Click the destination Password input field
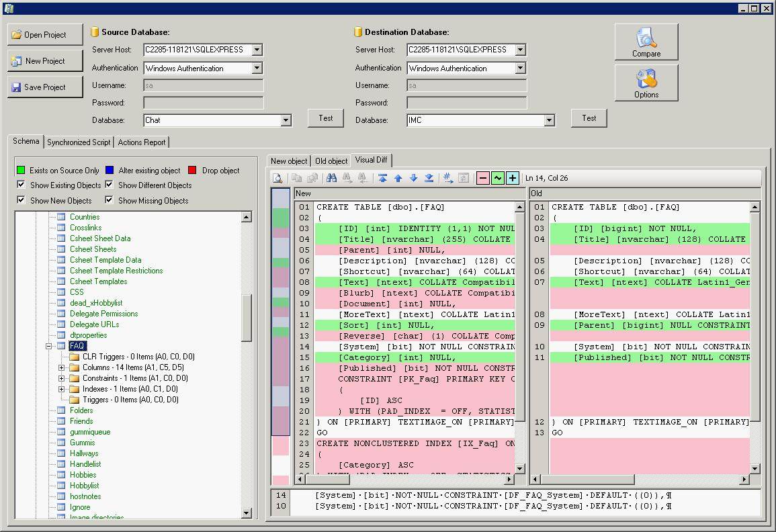This screenshot has height=532, width=776. point(467,103)
